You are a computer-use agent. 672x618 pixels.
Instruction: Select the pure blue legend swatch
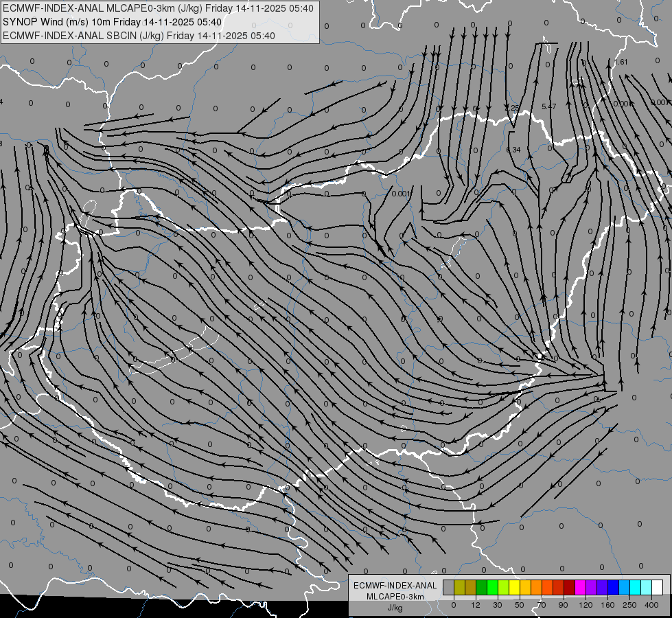pyautogui.click(x=614, y=587)
